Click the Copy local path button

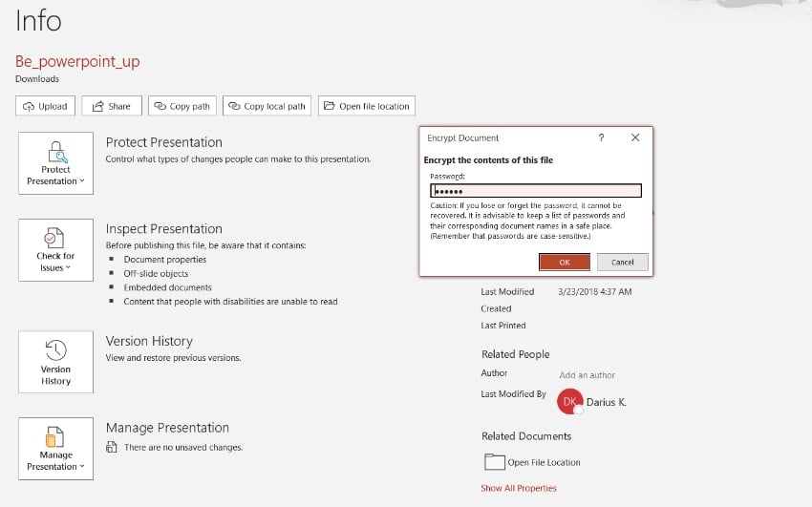tap(267, 106)
